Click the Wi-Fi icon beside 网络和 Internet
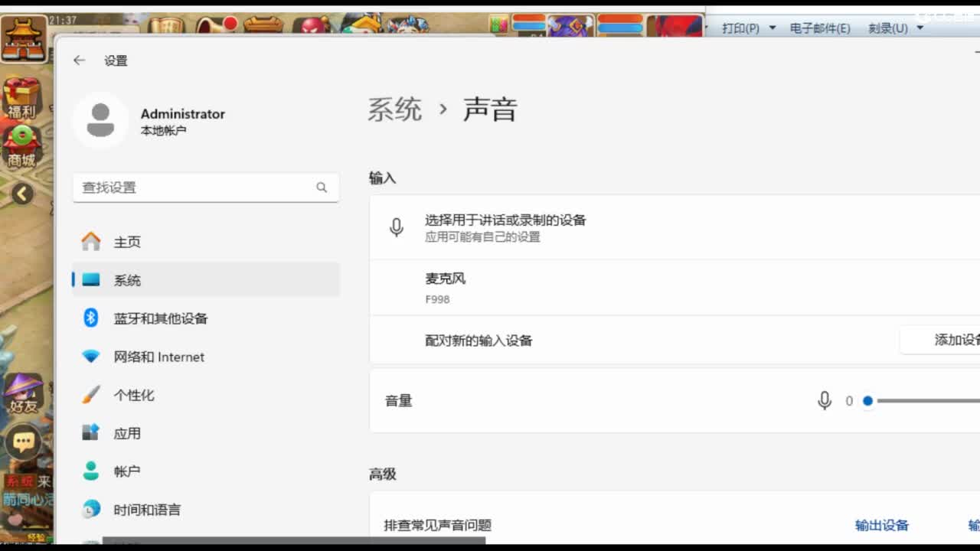 (x=91, y=357)
